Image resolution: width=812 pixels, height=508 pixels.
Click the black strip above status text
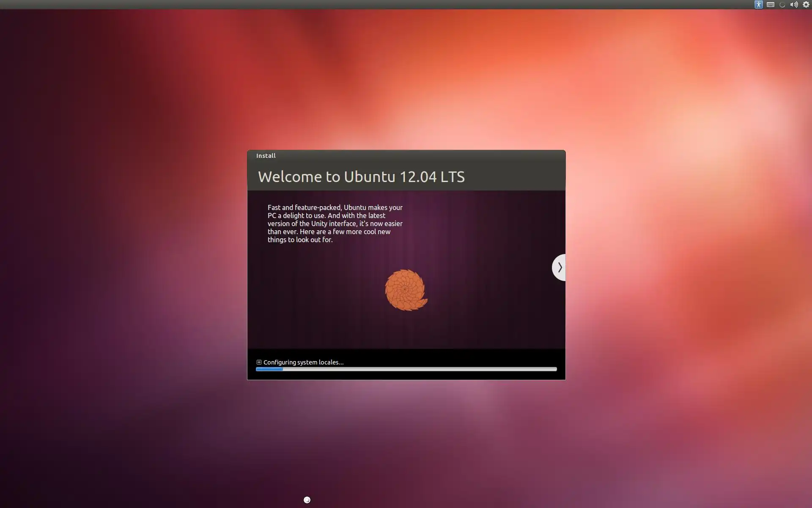406,354
